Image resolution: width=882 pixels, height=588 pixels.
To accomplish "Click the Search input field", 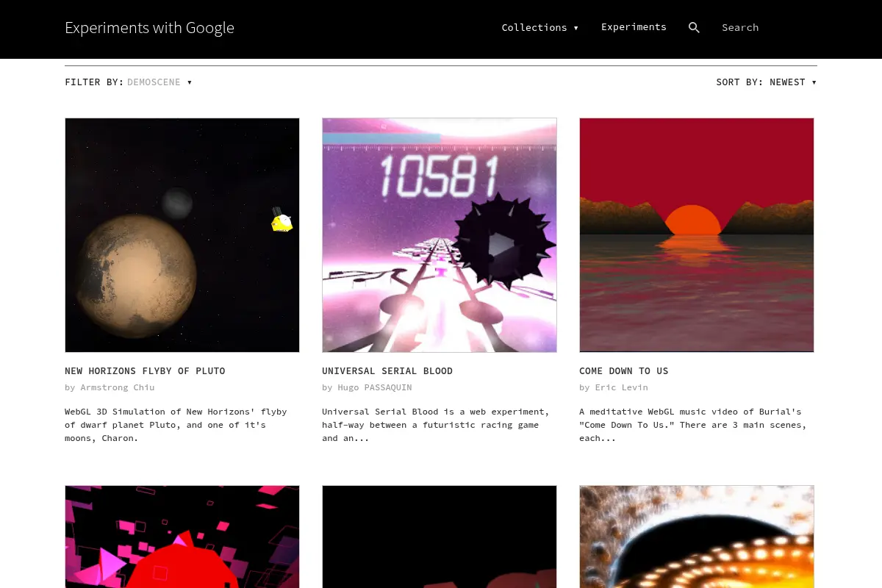I will pos(766,27).
